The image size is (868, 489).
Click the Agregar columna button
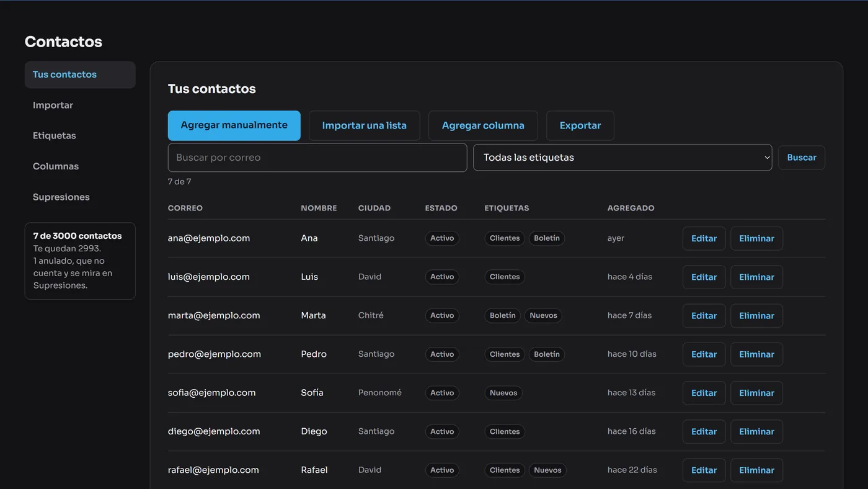(483, 125)
